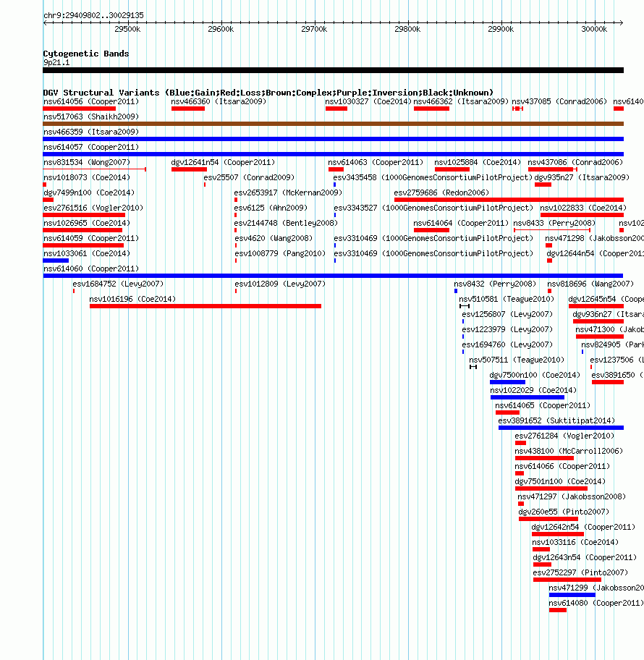This screenshot has height=660, width=644.
Task: Select esv6125 (Ahn2009) label
Action: pyautogui.click(x=271, y=208)
